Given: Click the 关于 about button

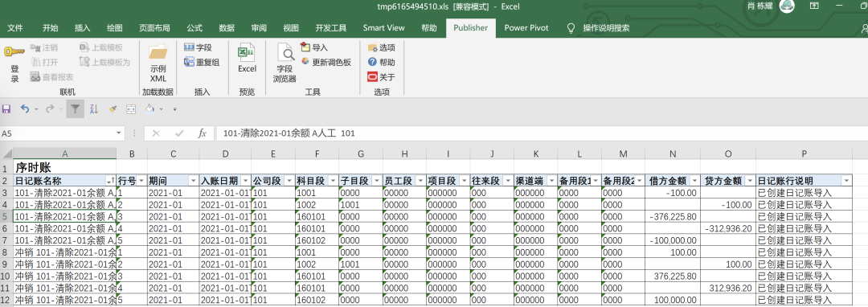Looking at the screenshot, I should coord(382,77).
